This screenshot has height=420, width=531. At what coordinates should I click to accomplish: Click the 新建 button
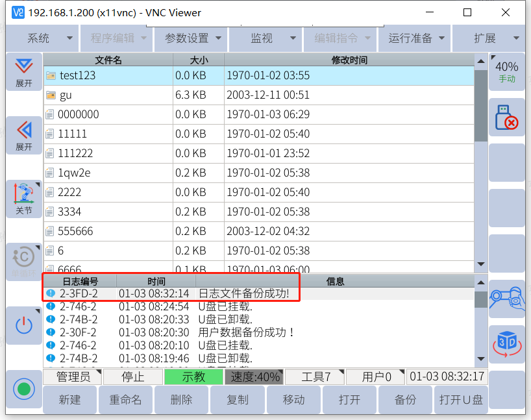[x=70, y=400]
